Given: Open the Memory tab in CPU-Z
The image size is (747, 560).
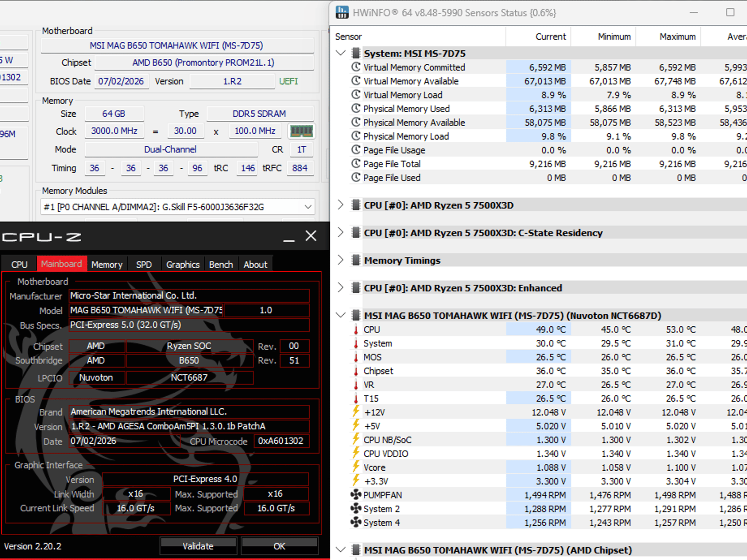Looking at the screenshot, I should (107, 264).
